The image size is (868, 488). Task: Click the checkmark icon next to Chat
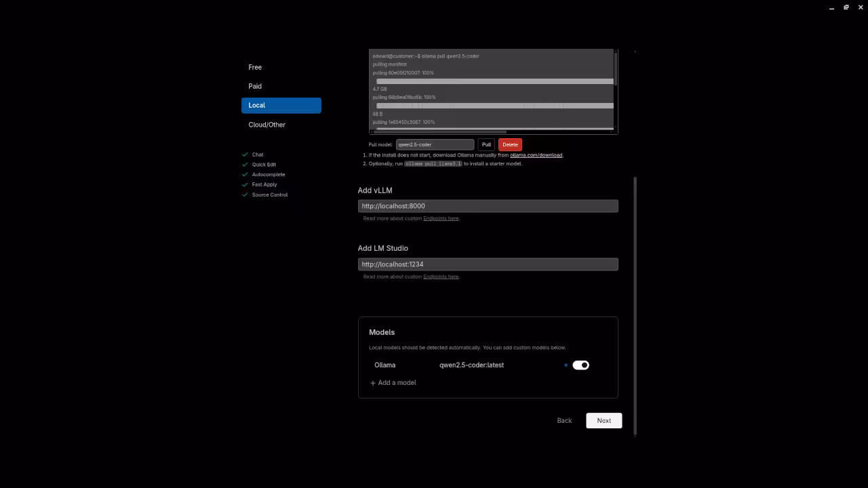245,155
